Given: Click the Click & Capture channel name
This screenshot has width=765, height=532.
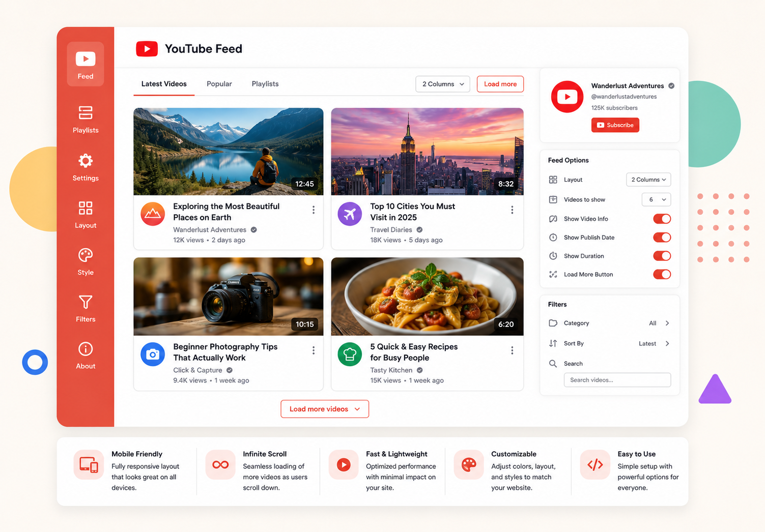Looking at the screenshot, I should (x=197, y=370).
